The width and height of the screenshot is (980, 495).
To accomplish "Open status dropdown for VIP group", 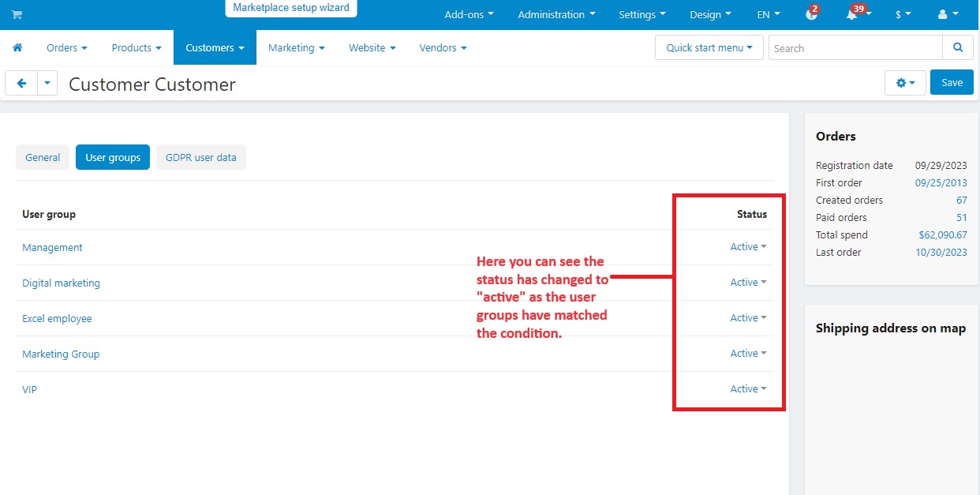I will point(748,389).
